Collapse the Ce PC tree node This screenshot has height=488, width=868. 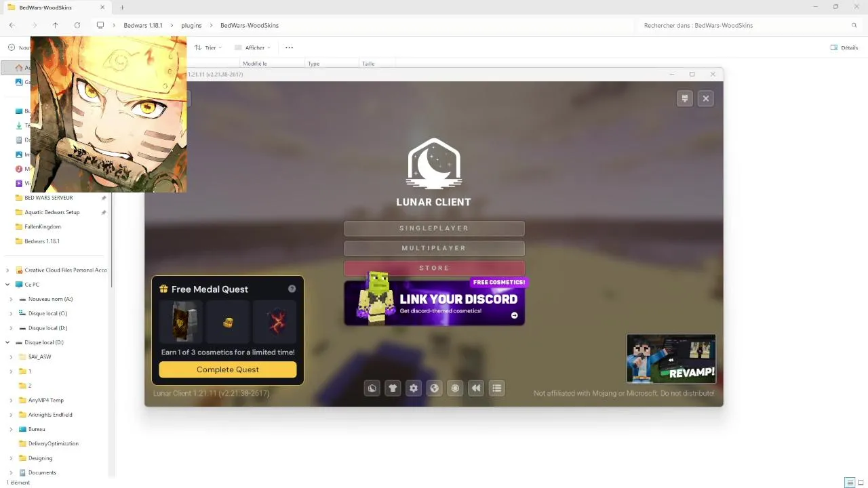click(7, 285)
